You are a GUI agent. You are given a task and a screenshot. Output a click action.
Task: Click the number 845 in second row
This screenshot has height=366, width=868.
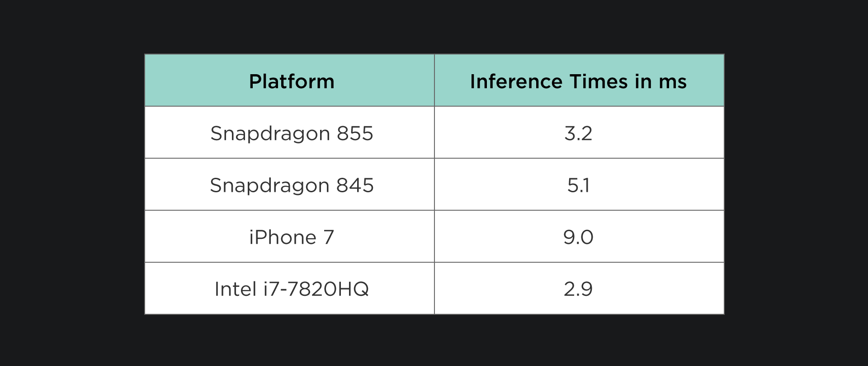[355, 185]
